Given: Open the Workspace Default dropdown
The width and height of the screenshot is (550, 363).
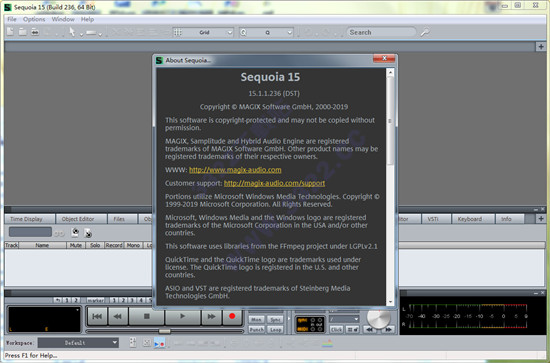Looking at the screenshot, I should (x=79, y=343).
